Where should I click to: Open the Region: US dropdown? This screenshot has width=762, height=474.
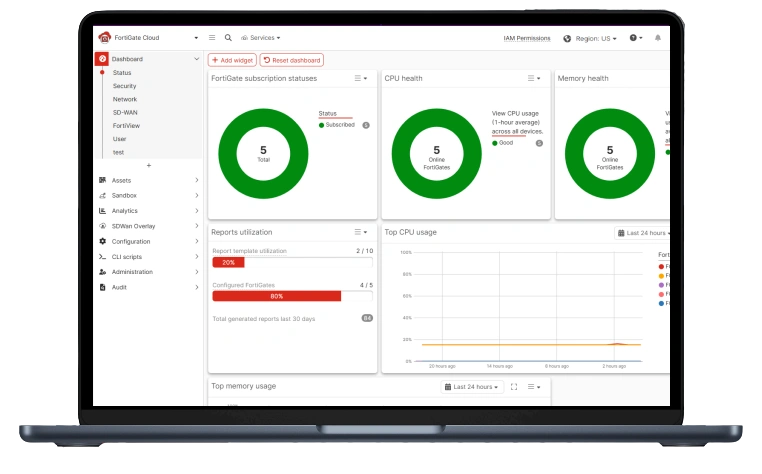591,38
